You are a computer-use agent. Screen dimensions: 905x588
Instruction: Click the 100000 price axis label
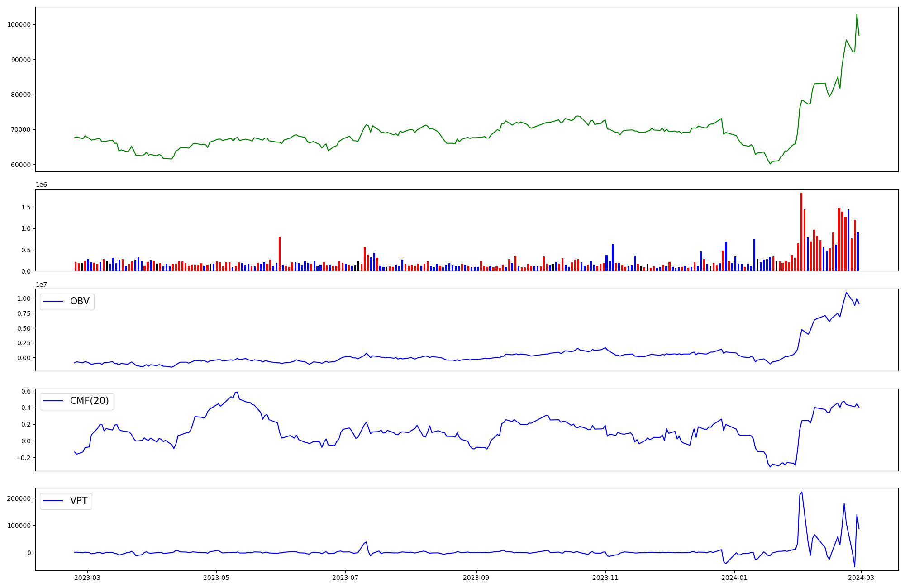tap(19, 24)
